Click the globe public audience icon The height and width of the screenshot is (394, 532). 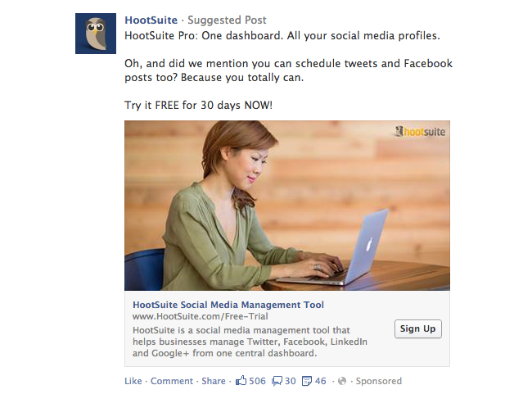coord(342,381)
